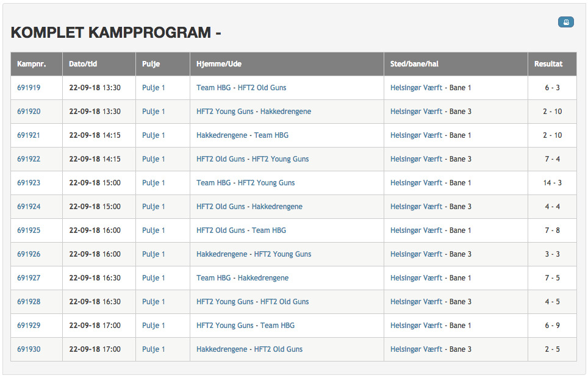Click the print icon button
This screenshot has width=588, height=378.
click(565, 22)
